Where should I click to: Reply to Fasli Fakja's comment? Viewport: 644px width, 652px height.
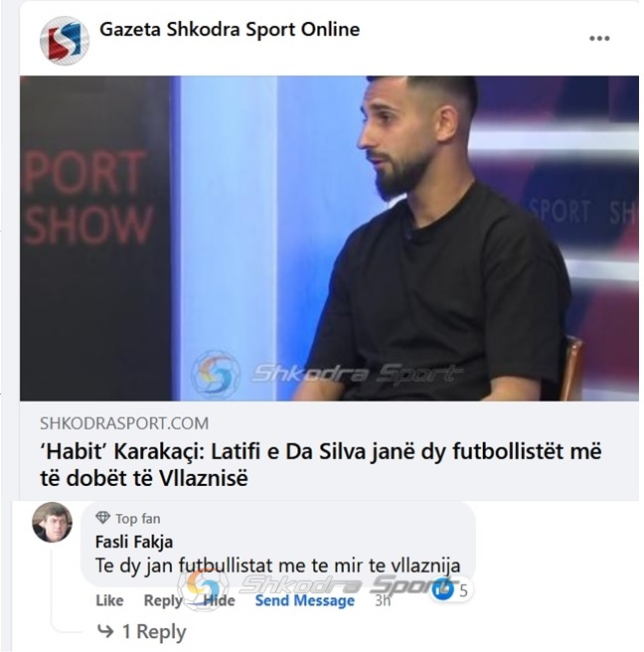tap(163, 600)
